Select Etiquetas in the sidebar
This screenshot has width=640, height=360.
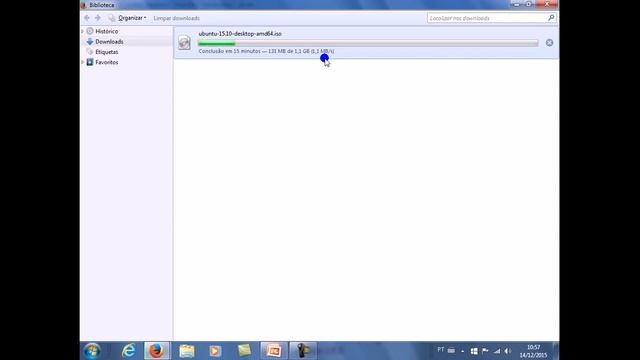pos(107,52)
